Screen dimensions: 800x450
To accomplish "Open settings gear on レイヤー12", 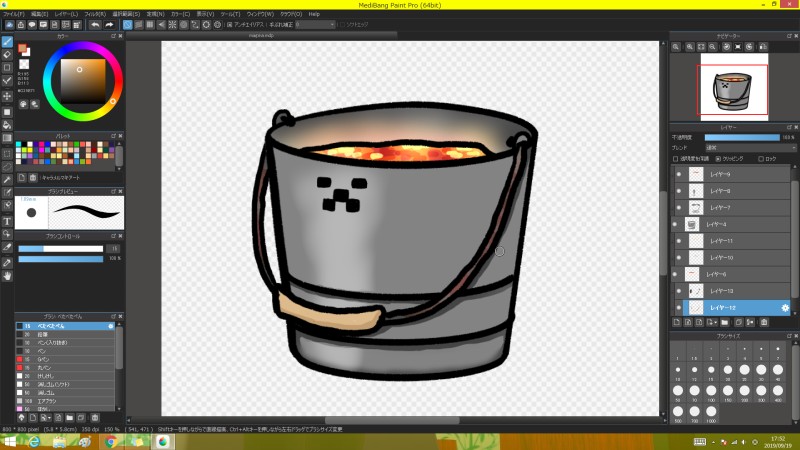I will [x=785, y=308].
